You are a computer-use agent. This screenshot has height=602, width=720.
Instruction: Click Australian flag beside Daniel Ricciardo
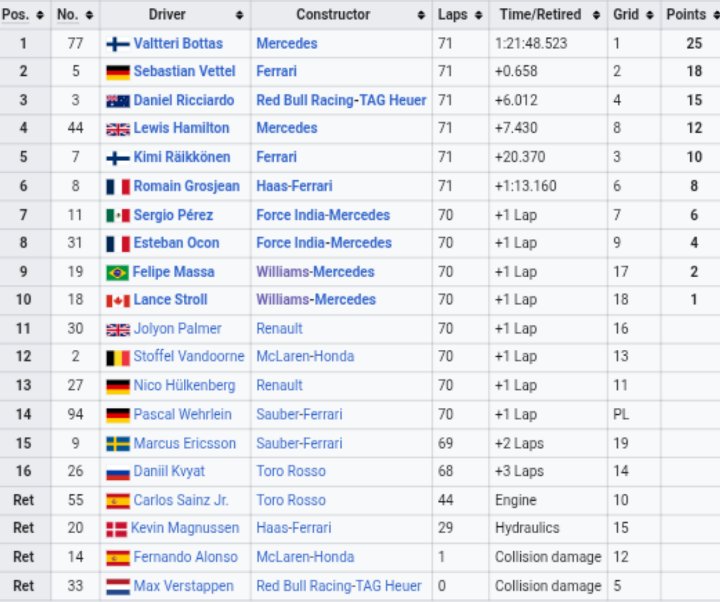click(x=118, y=101)
